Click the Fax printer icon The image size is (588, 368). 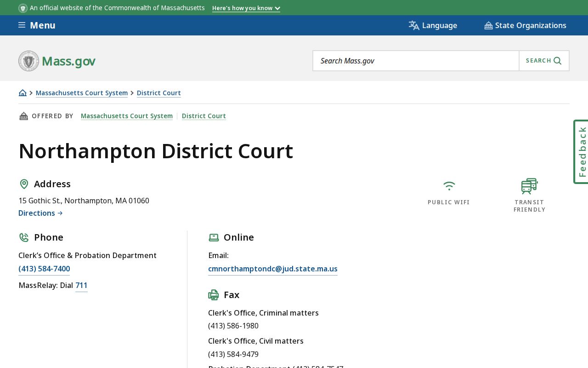point(214,295)
